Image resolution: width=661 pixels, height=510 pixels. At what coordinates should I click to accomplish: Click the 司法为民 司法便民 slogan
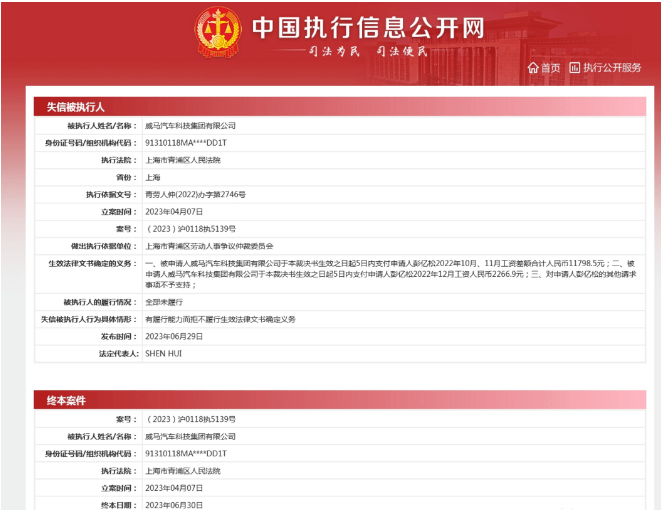[368, 51]
